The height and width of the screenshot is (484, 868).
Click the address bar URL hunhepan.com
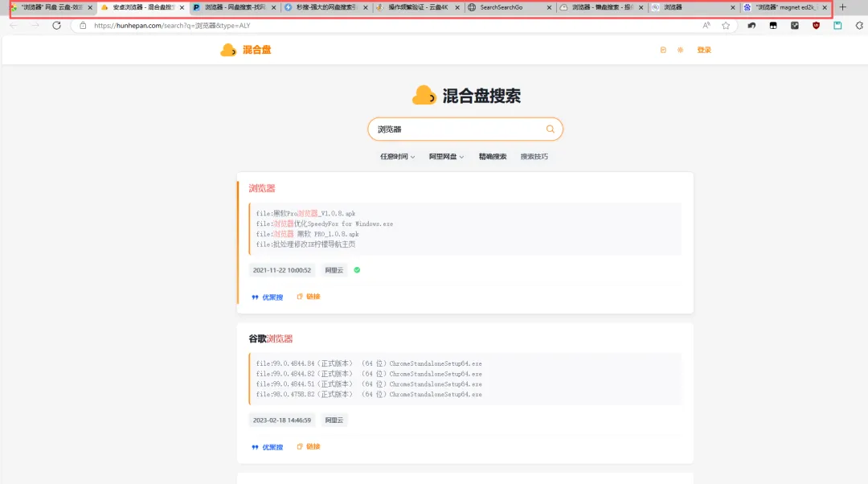[172, 26]
